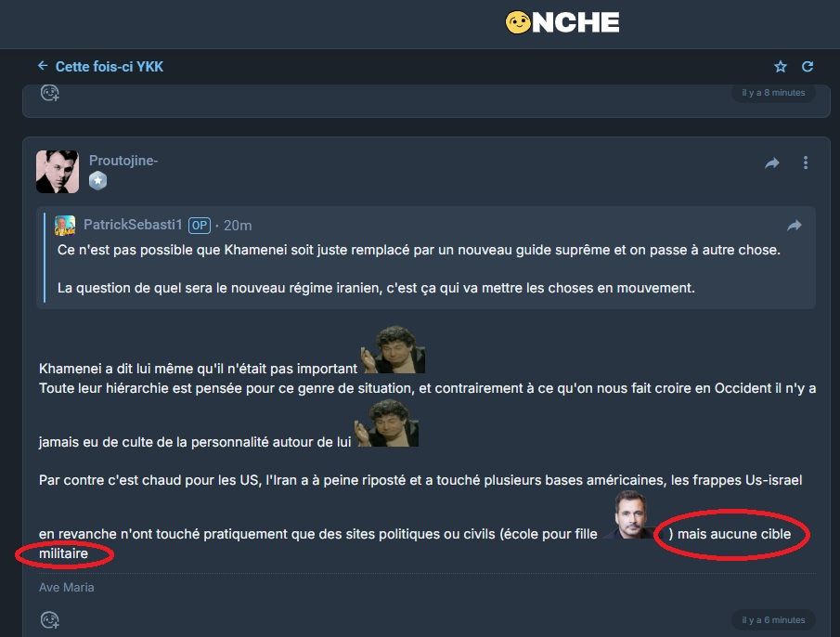
Task: Click the 'il y a 8 minutes' timestamp
Action: (x=773, y=93)
